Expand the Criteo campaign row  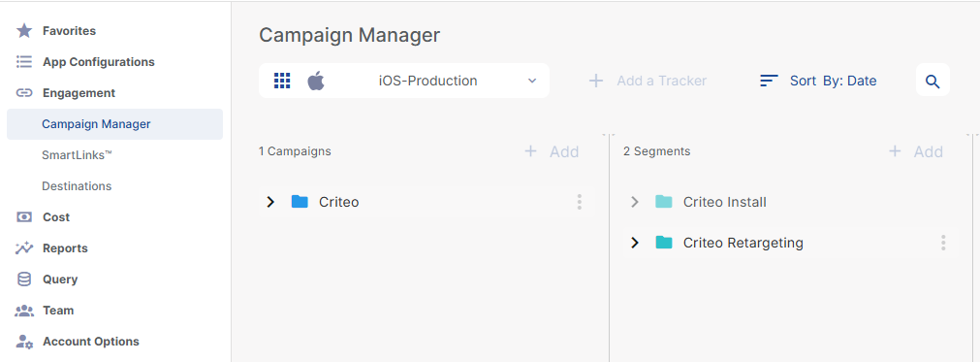[270, 202]
